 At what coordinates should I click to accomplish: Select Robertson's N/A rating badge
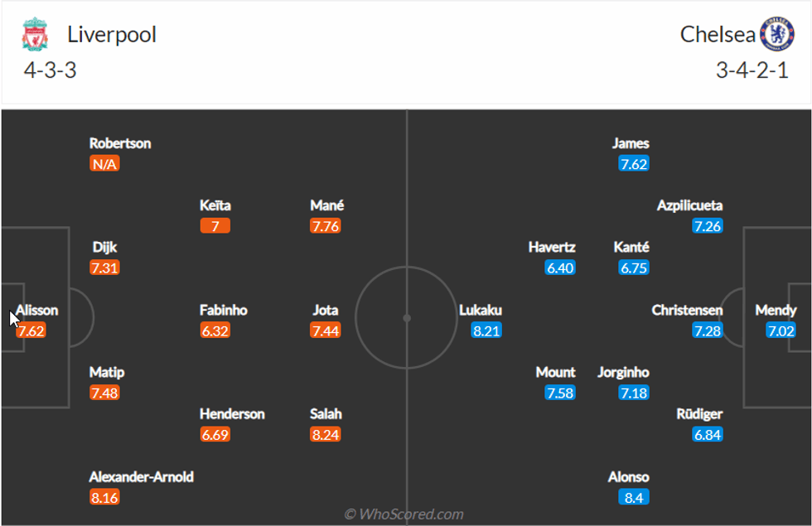[104, 164]
